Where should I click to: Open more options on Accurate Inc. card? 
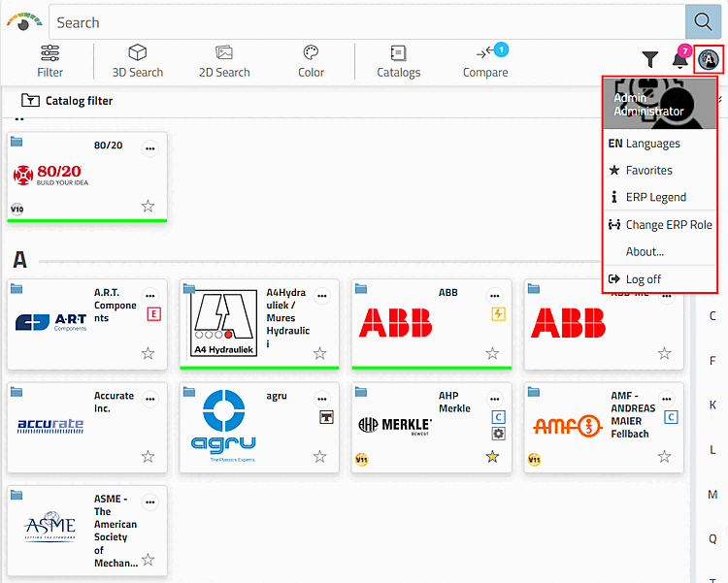click(x=149, y=400)
